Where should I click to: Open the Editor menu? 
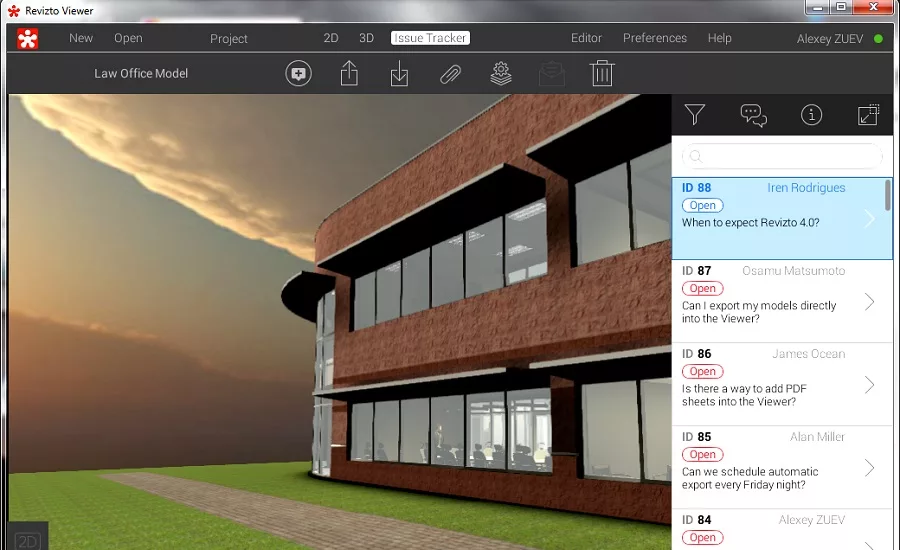pyautogui.click(x=586, y=38)
